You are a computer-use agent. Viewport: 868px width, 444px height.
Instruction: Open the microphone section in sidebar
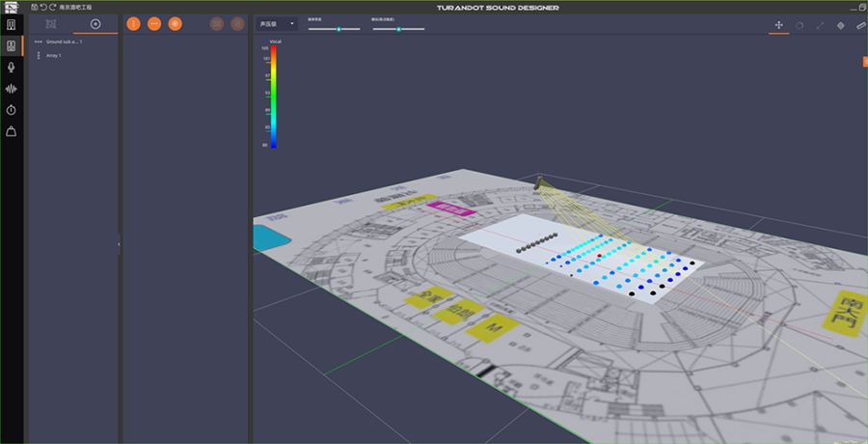click(x=12, y=67)
